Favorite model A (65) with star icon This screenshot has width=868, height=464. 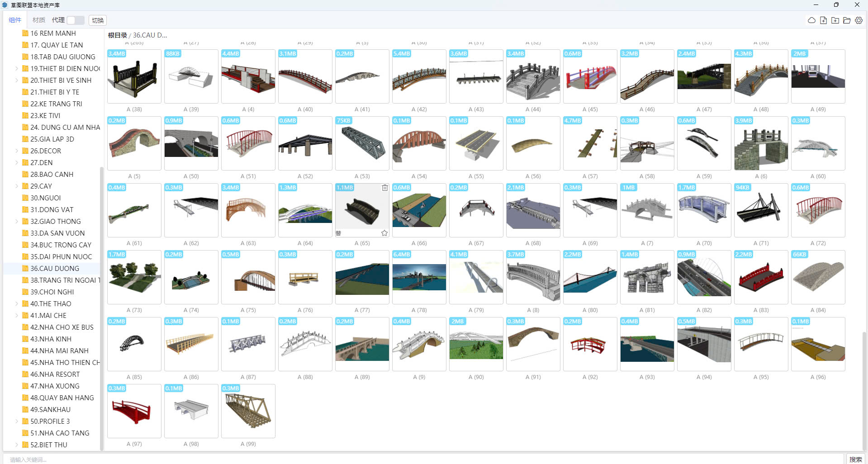(384, 233)
